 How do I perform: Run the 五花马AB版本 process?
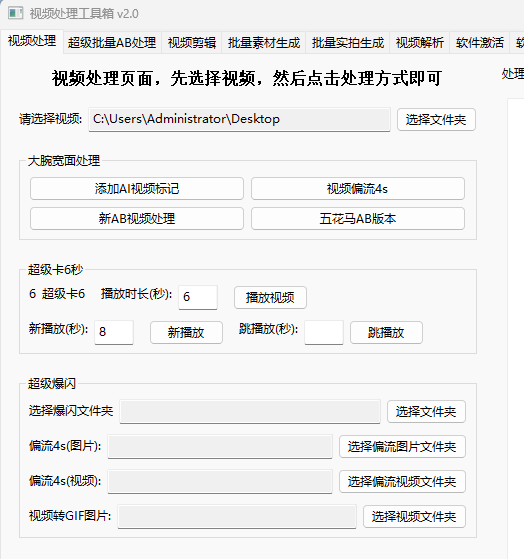coord(358,219)
